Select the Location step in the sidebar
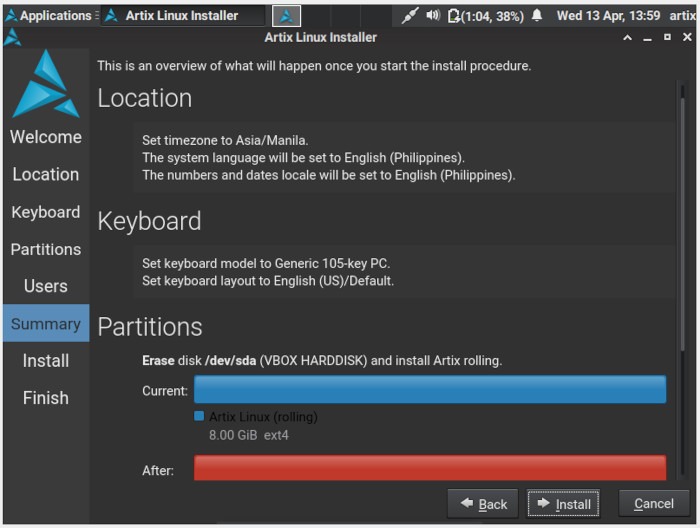Screen dimensions: 700x528 (x=46, y=175)
